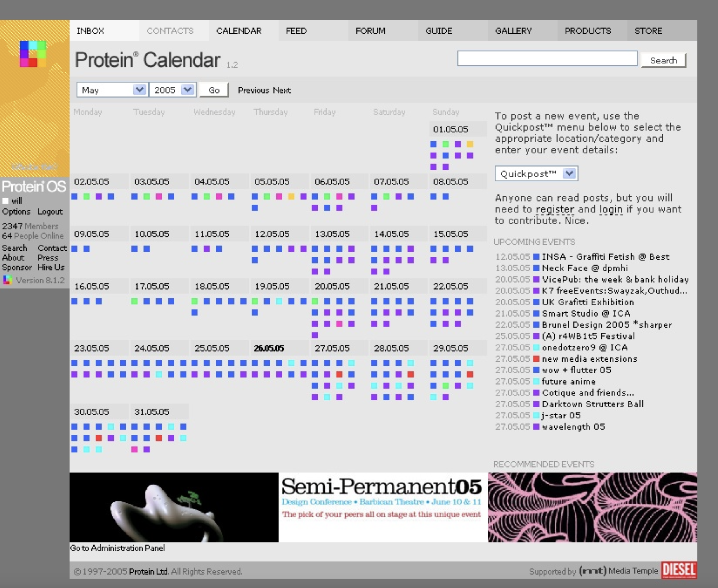Viewport: 718px width, 588px height.
Task: Open the GALLERY tab
Action: click(x=523, y=30)
